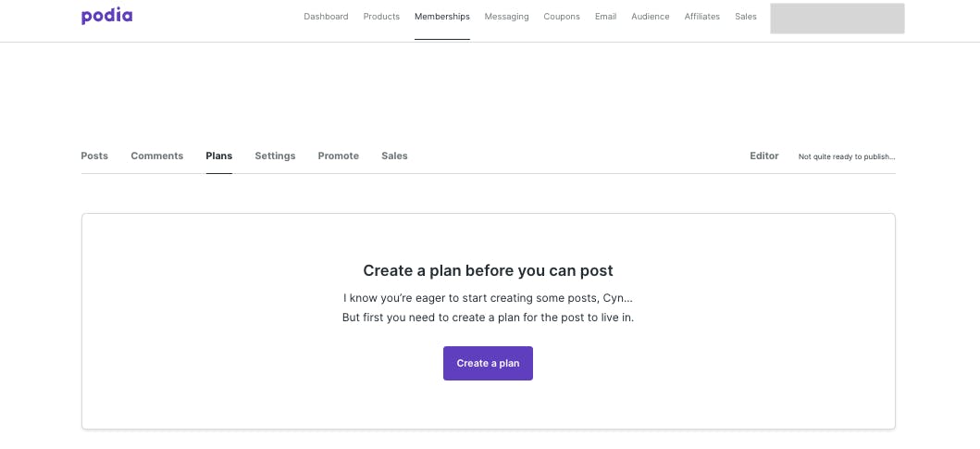Open the Editor link
The width and height of the screenshot is (980, 449).
763,156
